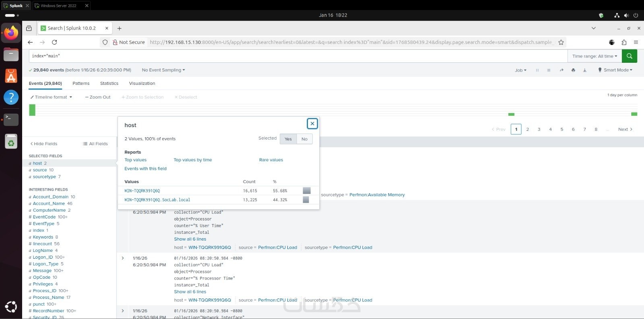This screenshot has height=319, width=644.
Task: Set host field Selected to Yes
Action: 288,139
